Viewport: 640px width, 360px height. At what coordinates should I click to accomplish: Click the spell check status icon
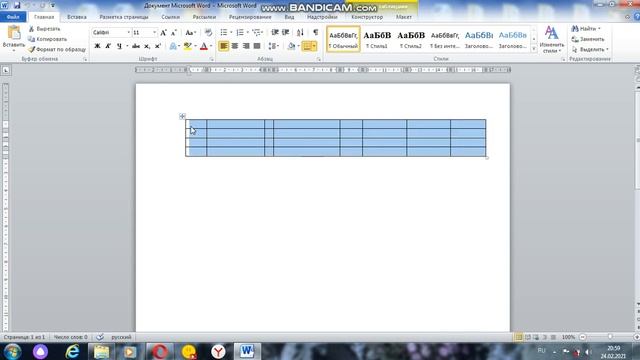click(x=100, y=337)
